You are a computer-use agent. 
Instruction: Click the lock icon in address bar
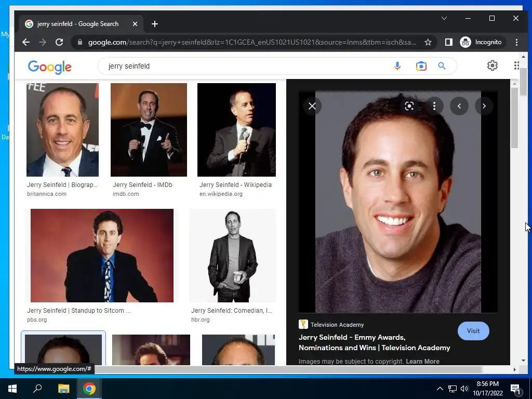(x=79, y=42)
